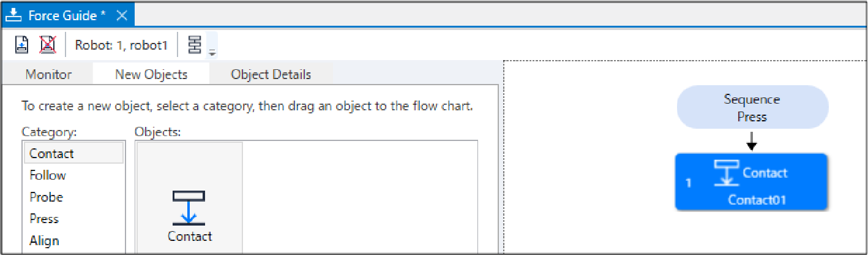Open the New Objects tab
868x255 pixels.
click(151, 75)
